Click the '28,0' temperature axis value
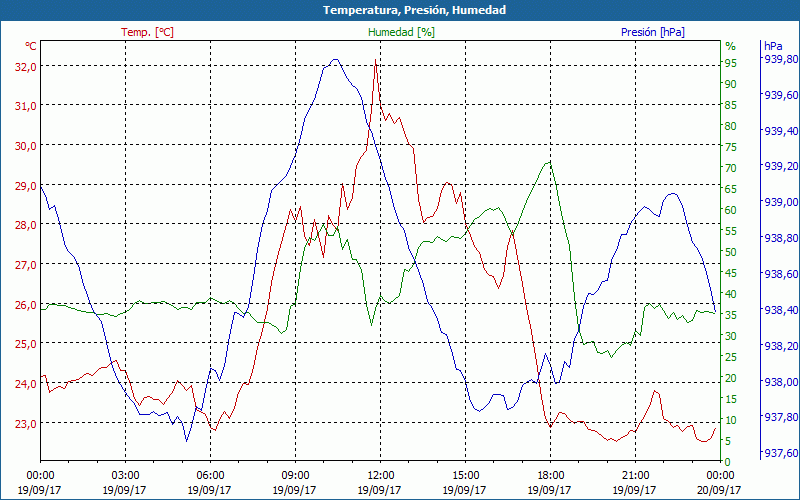 (26, 225)
